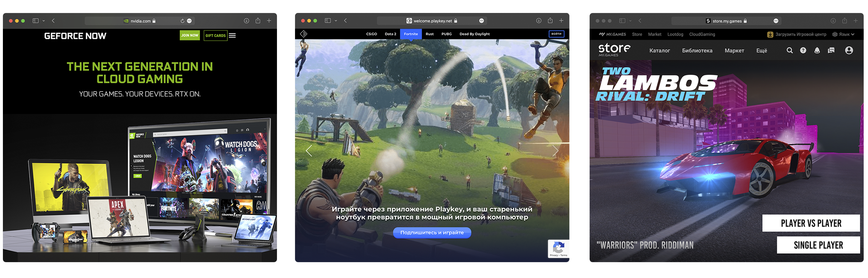Select the Rust tab on Playkey
Screen dimensions: 868x278
click(430, 34)
